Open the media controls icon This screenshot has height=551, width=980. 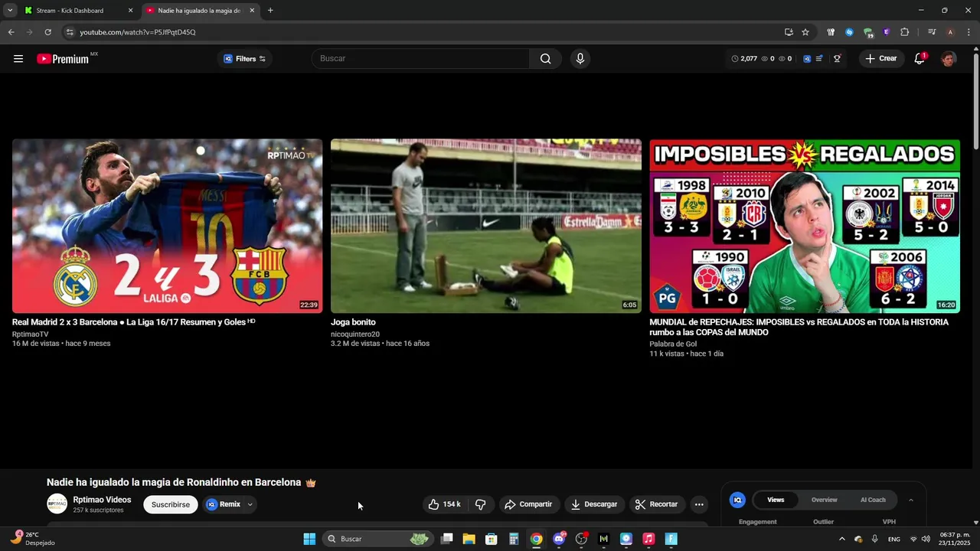click(932, 32)
